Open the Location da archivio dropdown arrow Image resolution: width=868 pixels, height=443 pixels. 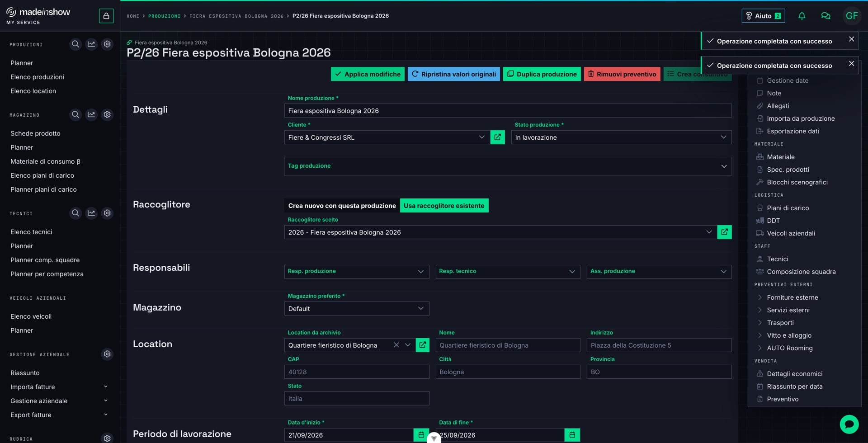[408, 345]
